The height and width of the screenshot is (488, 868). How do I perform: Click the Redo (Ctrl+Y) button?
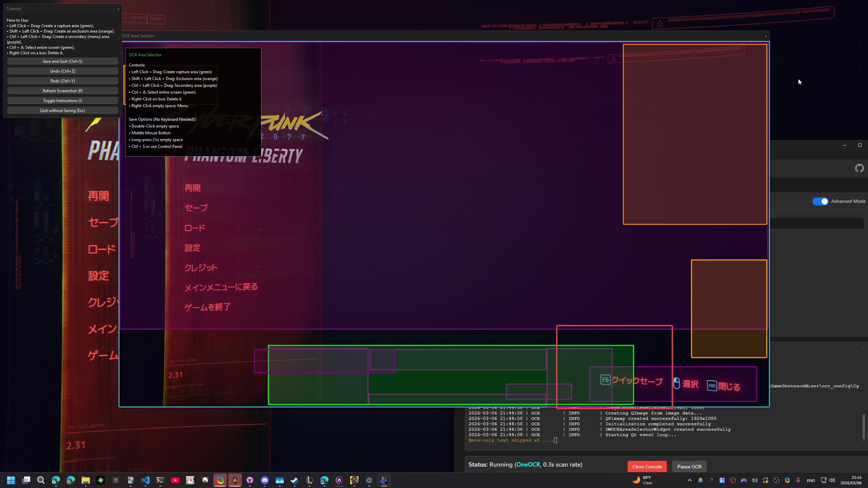[62, 81]
